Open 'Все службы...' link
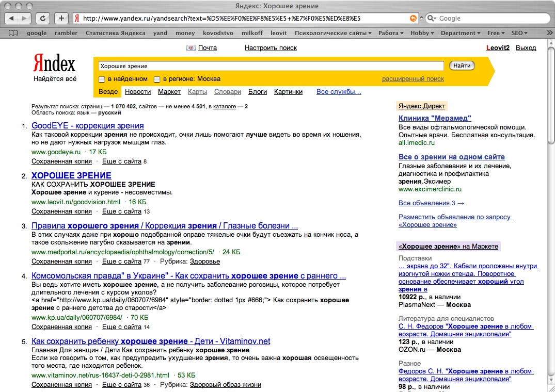 pyautogui.click(x=339, y=91)
